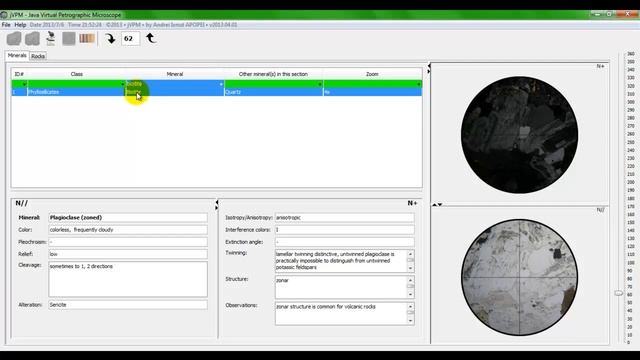640x360 pixels.
Task: Click the gray square toolbar icon
Action: 69,38
